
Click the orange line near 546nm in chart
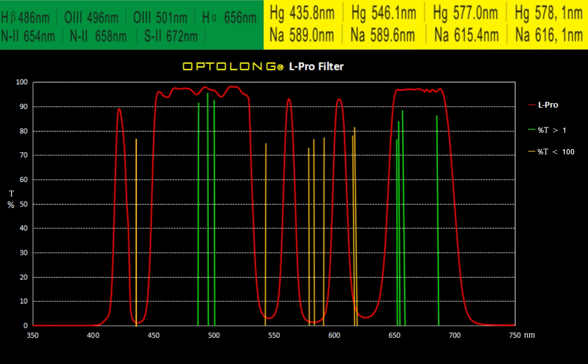coord(266,235)
